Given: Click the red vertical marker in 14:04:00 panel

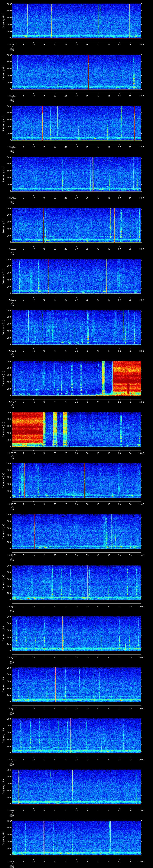Looking at the screenshot, I should click(93, 174).
